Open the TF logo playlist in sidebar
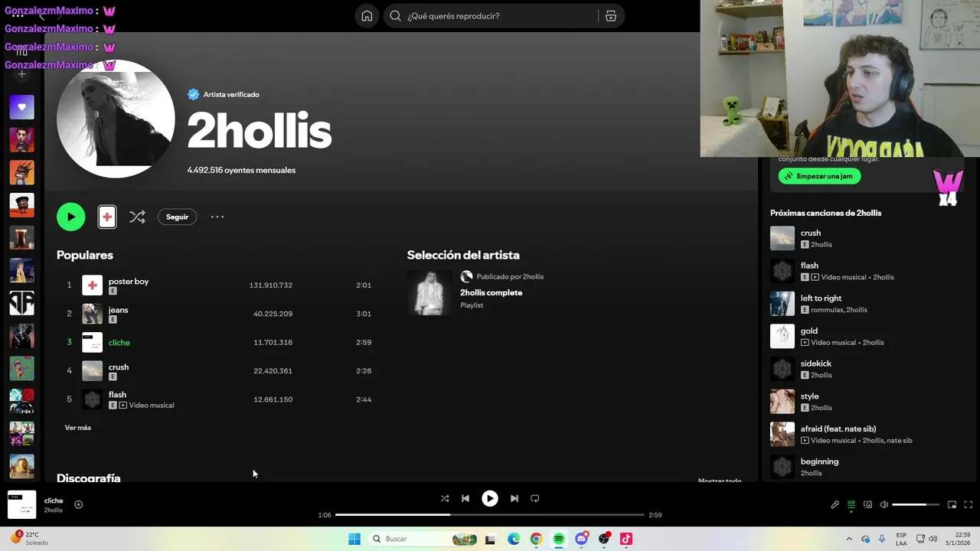 [x=21, y=303]
